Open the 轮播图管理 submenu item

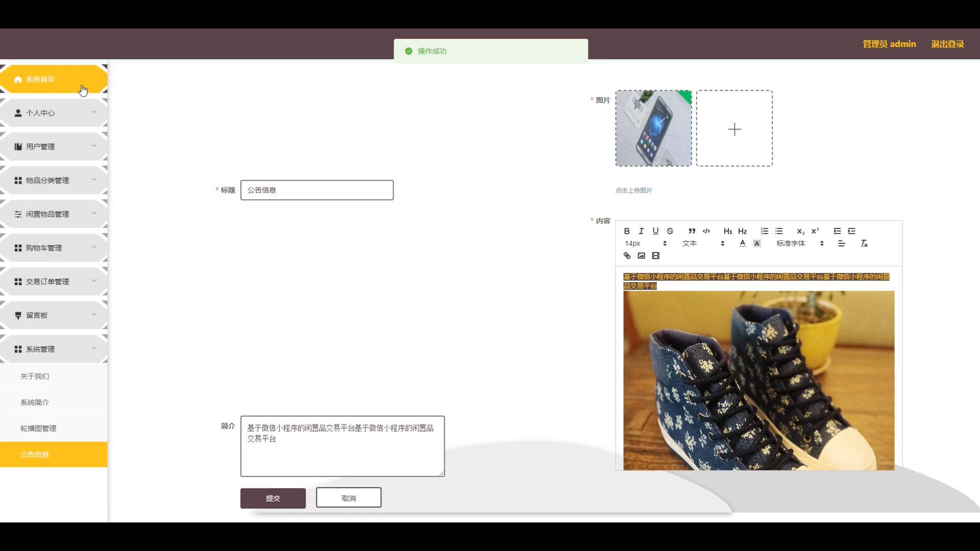click(x=54, y=428)
